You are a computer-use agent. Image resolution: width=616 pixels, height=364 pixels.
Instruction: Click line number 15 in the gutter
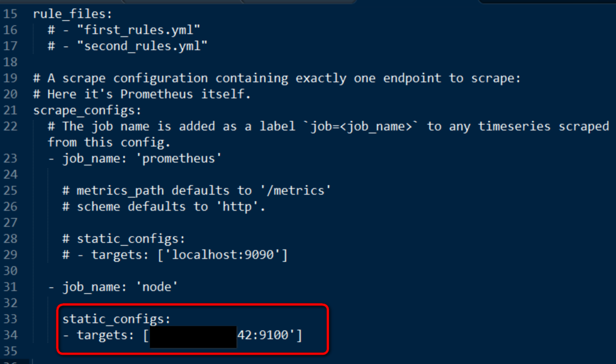click(x=10, y=14)
